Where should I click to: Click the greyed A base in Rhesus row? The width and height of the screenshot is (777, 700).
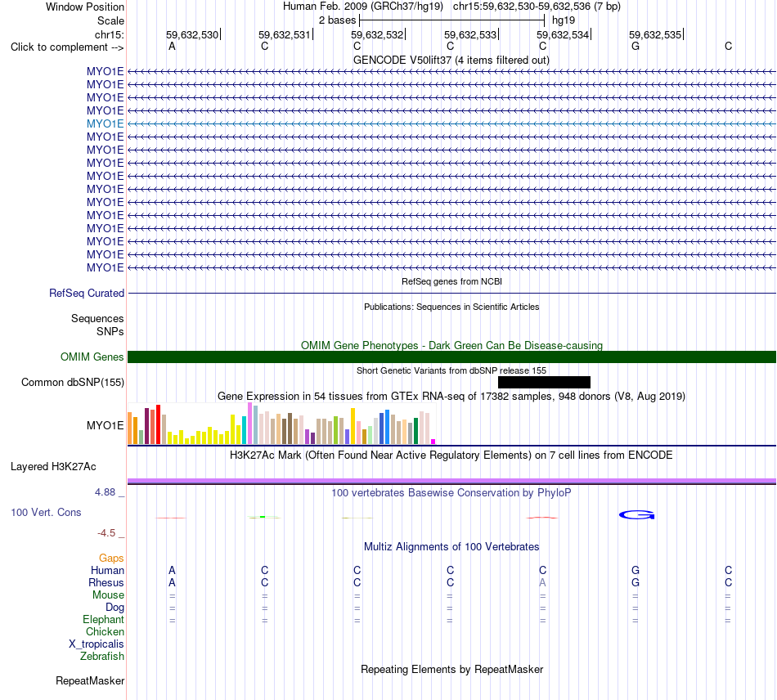pos(542,583)
